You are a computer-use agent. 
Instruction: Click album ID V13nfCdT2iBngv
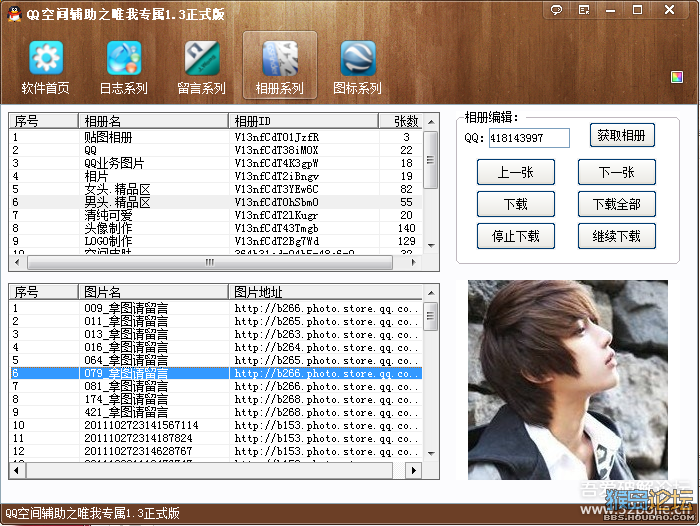277,176
